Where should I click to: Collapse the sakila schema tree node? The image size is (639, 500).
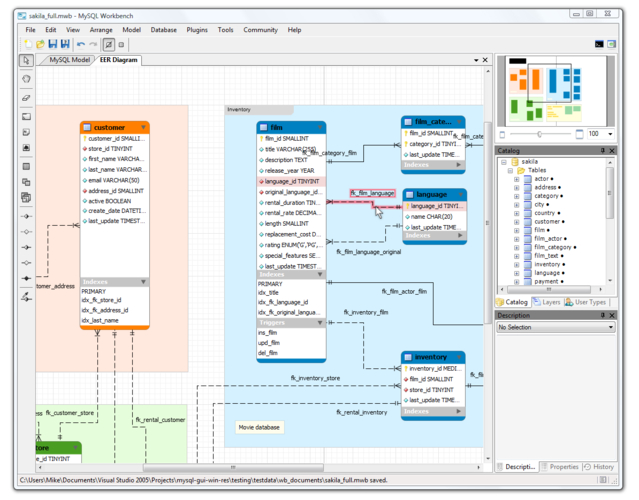[x=503, y=161]
